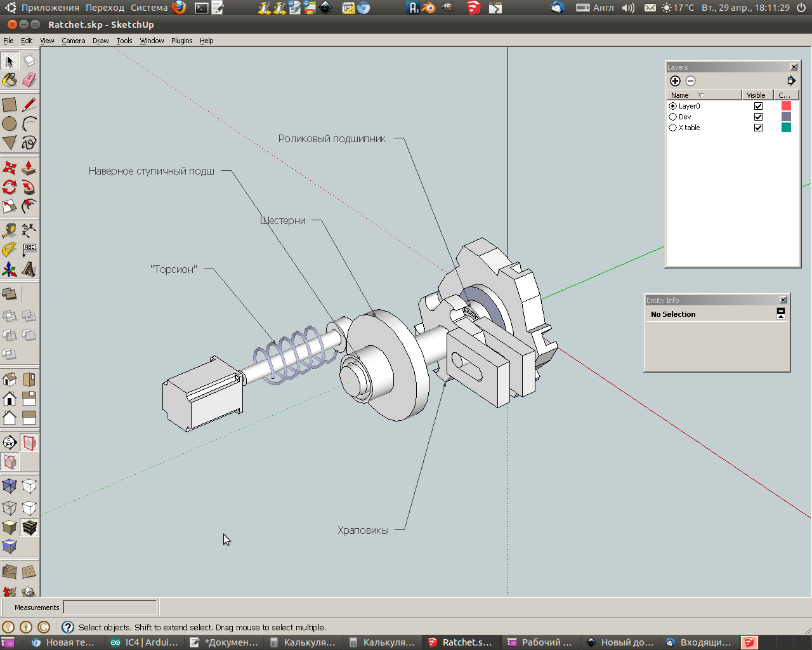Select the Tape Measure tool
Screen dimensions: 812x650
click(10, 230)
